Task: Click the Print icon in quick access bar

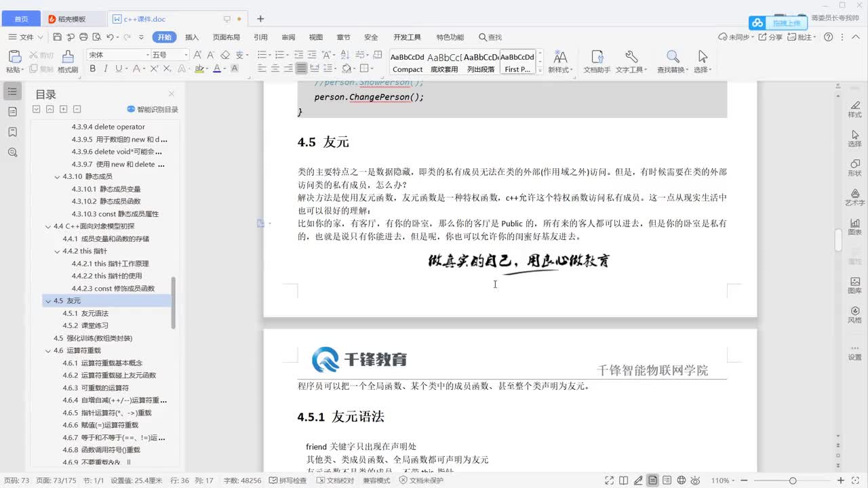Action: (x=83, y=37)
